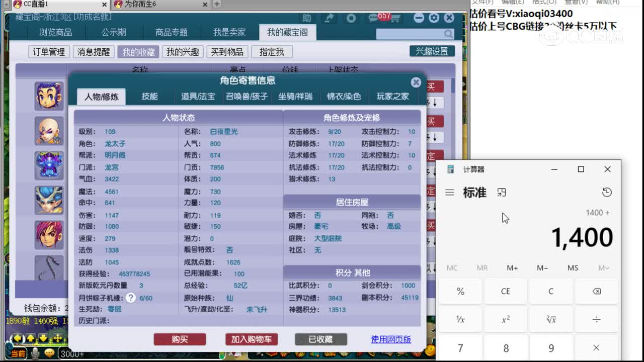Open the Calculator memory flyout dropdown
This screenshot has width=644, height=362.
pyautogui.click(x=603, y=268)
